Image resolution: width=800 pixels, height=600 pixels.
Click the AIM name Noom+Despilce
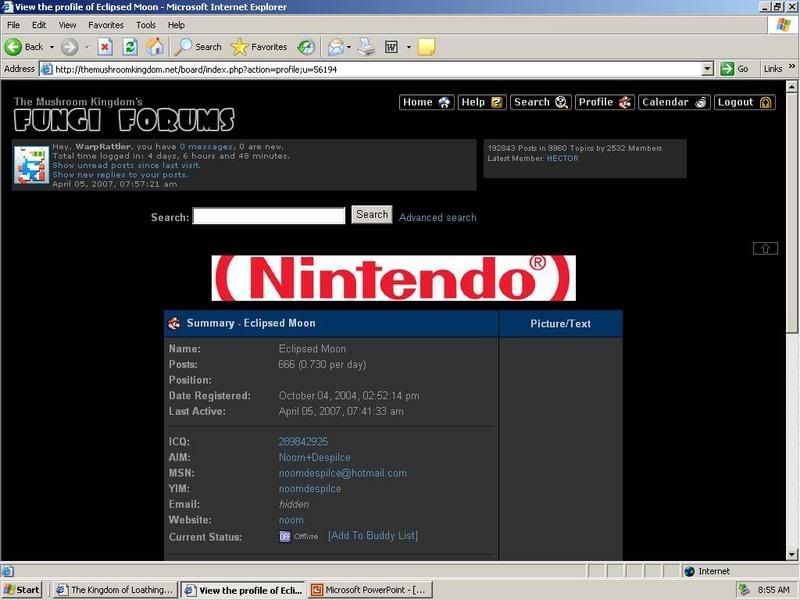point(314,457)
